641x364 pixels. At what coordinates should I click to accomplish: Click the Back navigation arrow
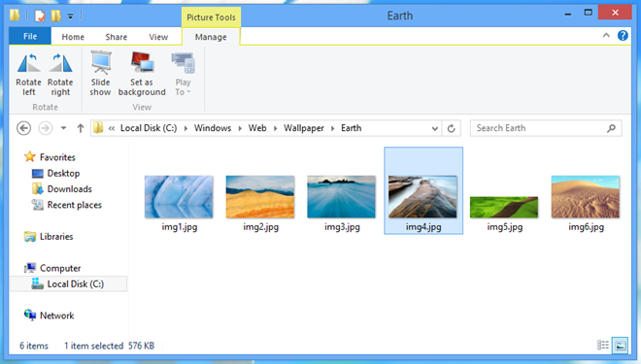coord(23,128)
